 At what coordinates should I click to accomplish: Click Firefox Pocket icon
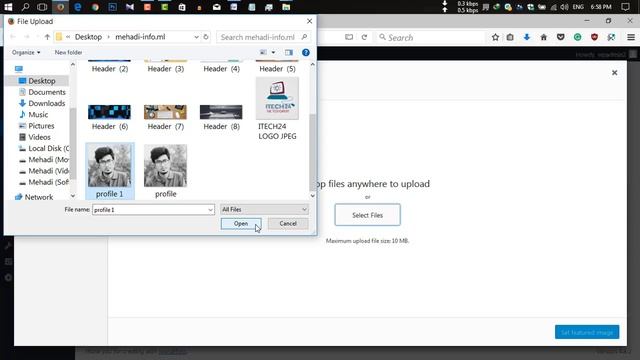click(x=560, y=38)
